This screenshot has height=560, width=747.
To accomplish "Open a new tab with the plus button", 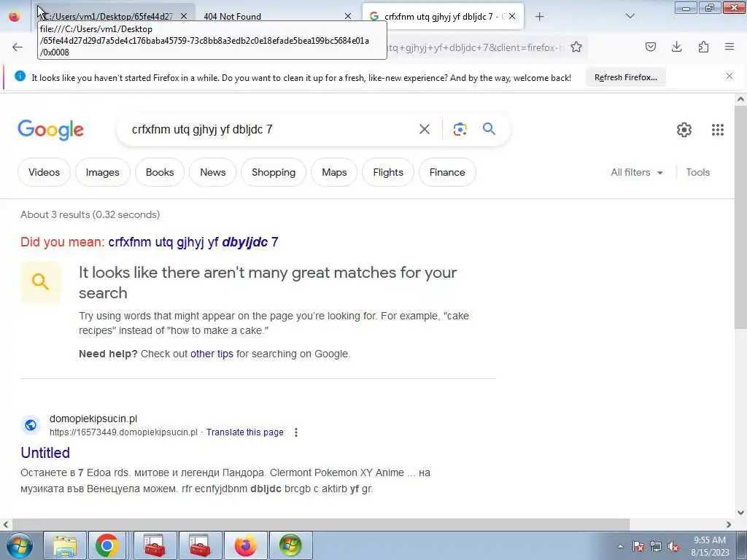I will coord(539,17).
